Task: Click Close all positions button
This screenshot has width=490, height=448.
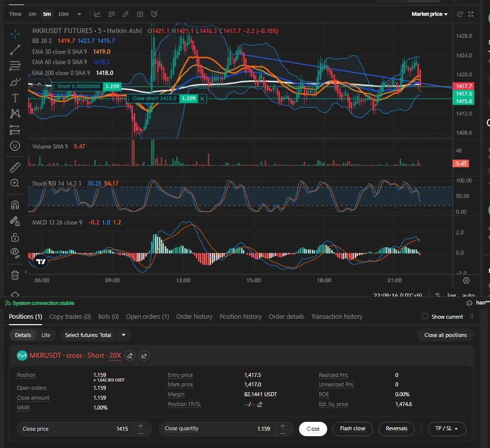Action: tap(445, 335)
